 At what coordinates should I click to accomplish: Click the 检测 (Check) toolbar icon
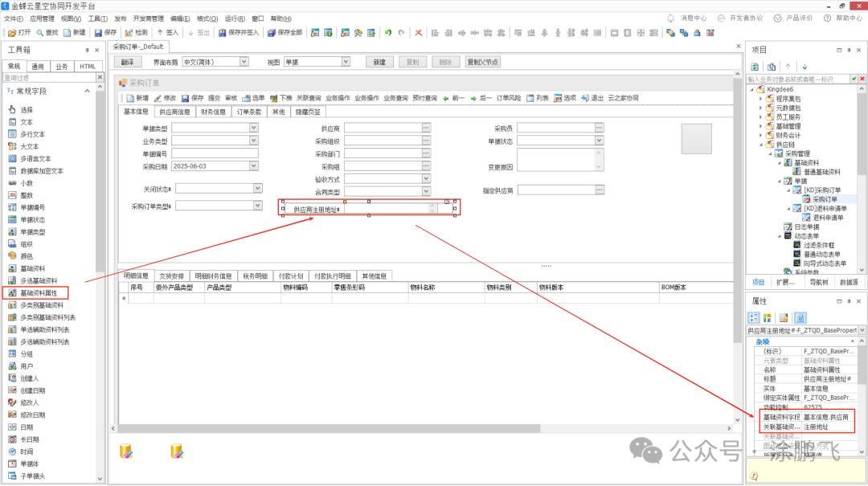pyautogui.click(x=129, y=33)
